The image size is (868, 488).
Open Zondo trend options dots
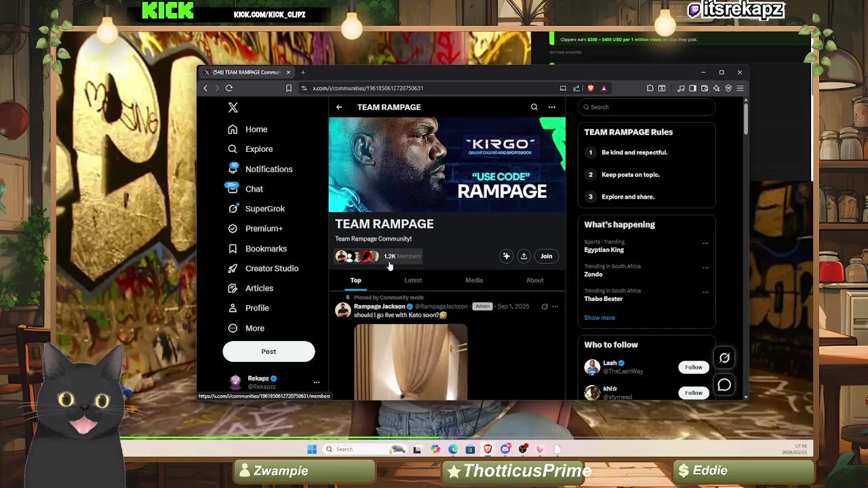[x=705, y=268]
